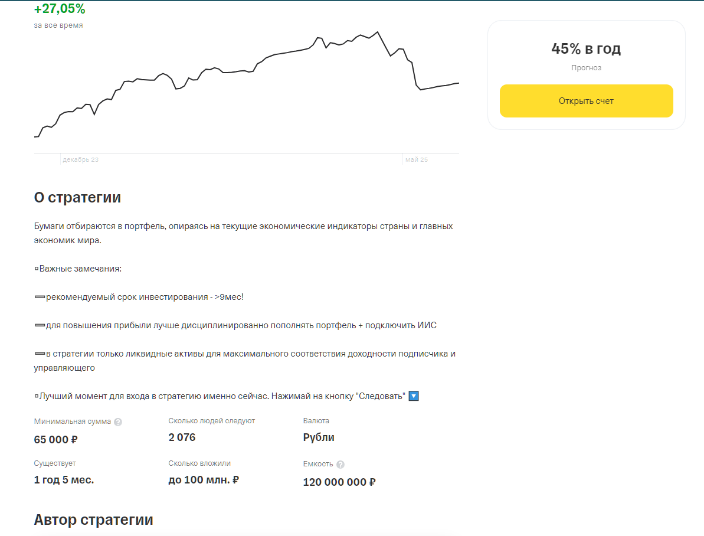Viewport: 704px width, 536px height.
Task: Click the "Автор стратегии" section heading
Action: pyautogui.click(x=93, y=519)
